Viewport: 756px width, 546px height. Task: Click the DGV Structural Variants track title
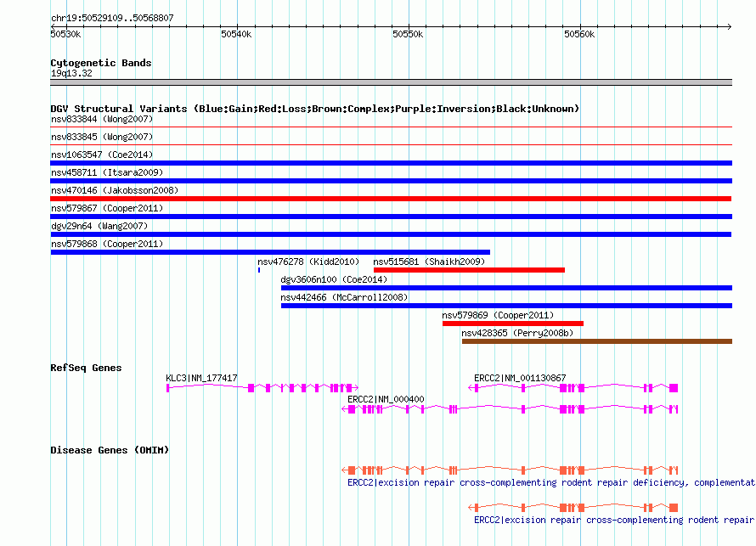[x=315, y=109]
